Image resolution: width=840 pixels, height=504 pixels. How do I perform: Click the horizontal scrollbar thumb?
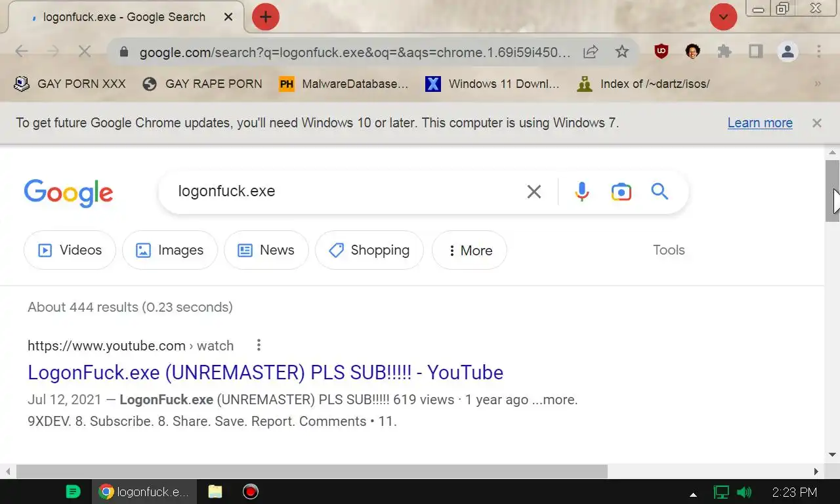pyautogui.click(x=312, y=471)
